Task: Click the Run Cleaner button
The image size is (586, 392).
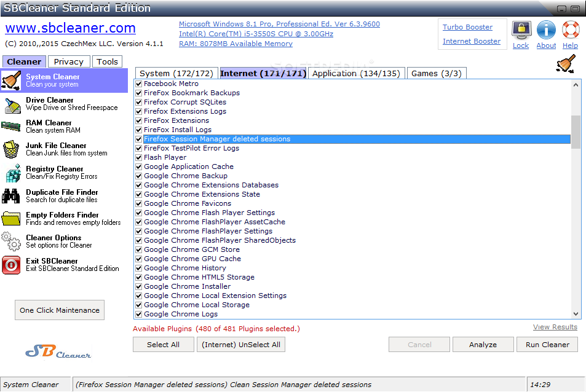Action: (547, 345)
